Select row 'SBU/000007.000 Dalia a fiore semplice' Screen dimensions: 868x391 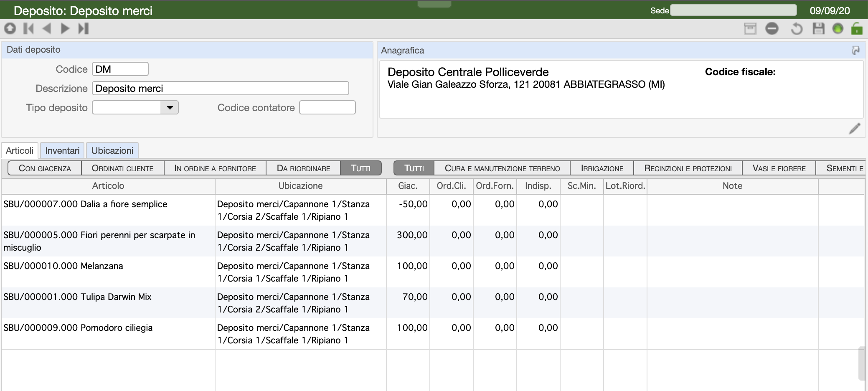(433, 210)
